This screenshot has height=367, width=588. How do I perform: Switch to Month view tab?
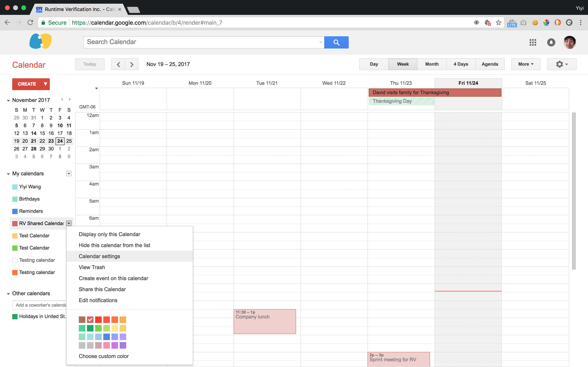coord(432,64)
